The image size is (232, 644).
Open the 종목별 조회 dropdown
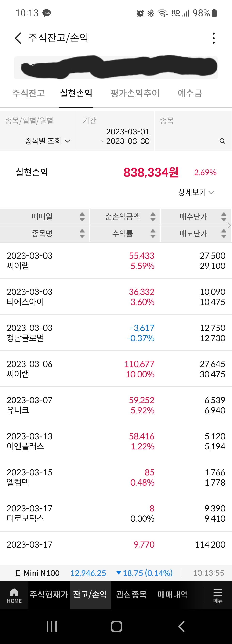[x=47, y=141]
